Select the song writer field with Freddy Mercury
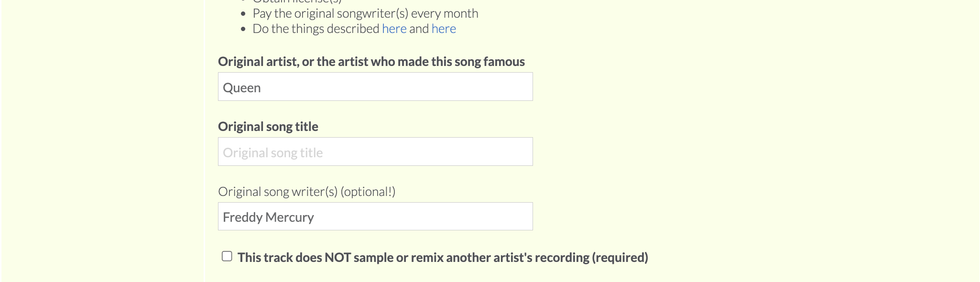 coord(375,217)
